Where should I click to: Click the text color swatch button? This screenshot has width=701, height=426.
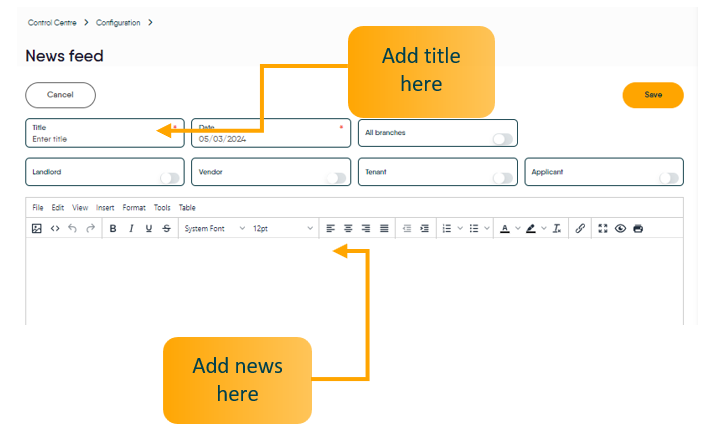[505, 229]
